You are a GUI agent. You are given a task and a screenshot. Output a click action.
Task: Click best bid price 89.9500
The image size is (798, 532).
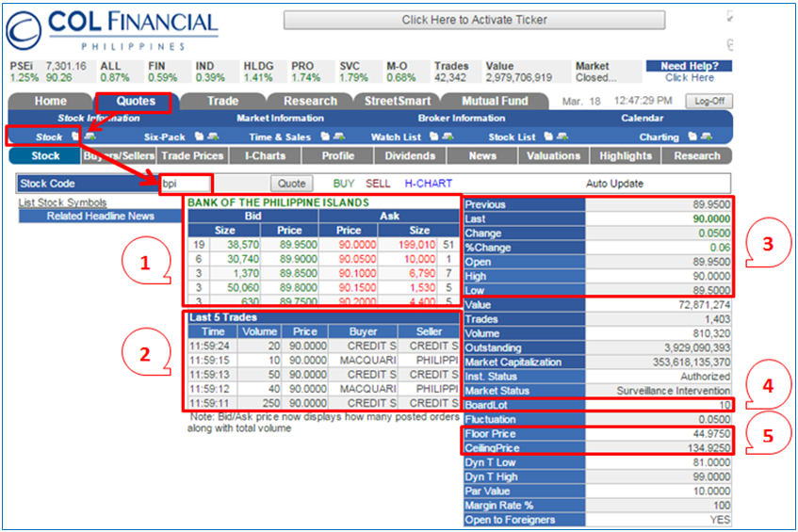pos(299,245)
